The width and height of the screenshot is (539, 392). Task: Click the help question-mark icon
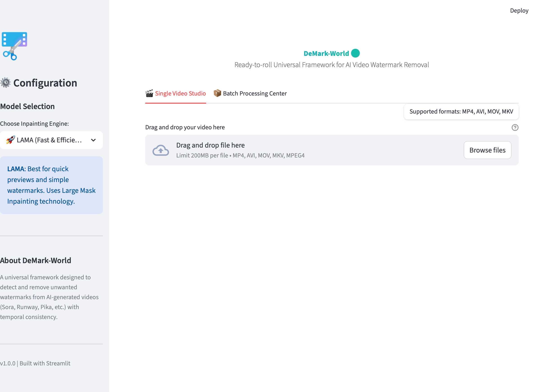coord(515,128)
